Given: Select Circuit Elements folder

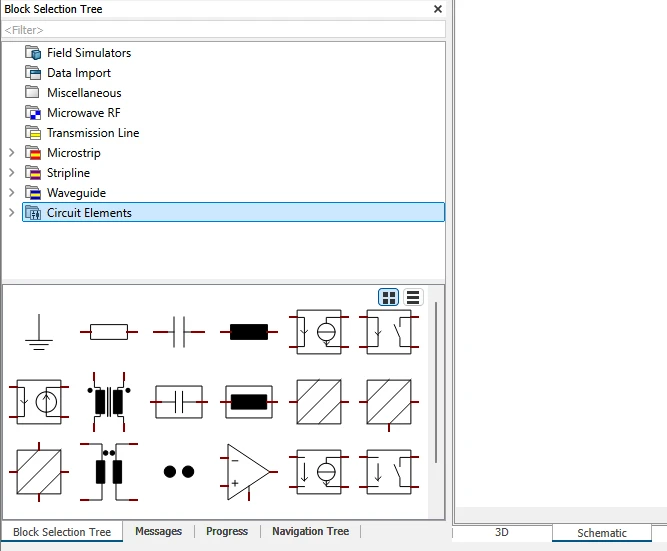Looking at the screenshot, I should [233, 212].
